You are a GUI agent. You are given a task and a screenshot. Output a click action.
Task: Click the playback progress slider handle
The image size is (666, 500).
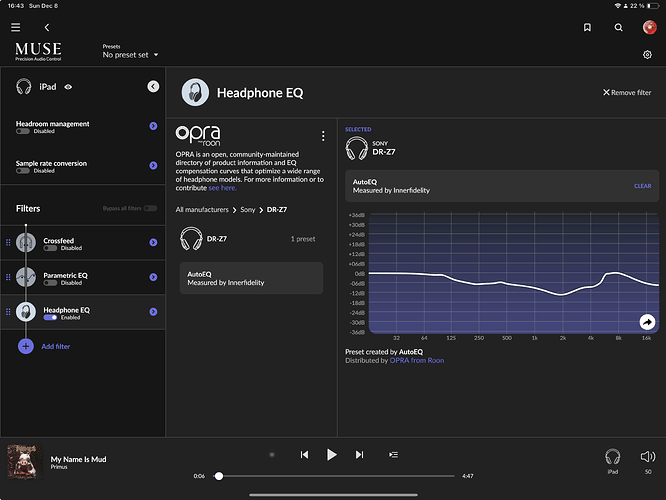(x=219, y=476)
